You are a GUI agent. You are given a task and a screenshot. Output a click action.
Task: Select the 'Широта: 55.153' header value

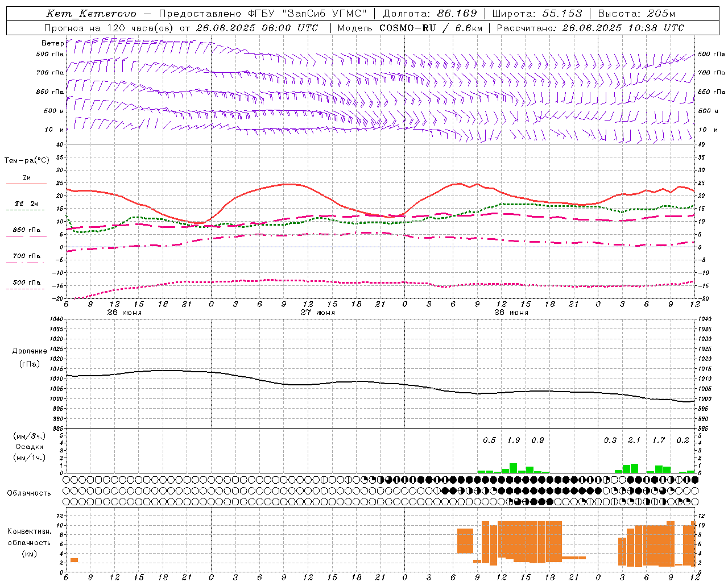[x=537, y=14]
